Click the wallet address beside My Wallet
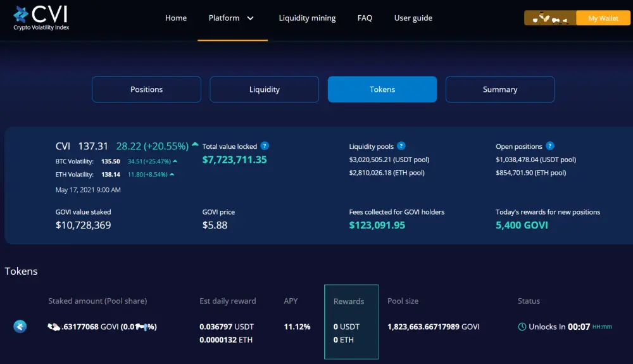 [550, 18]
